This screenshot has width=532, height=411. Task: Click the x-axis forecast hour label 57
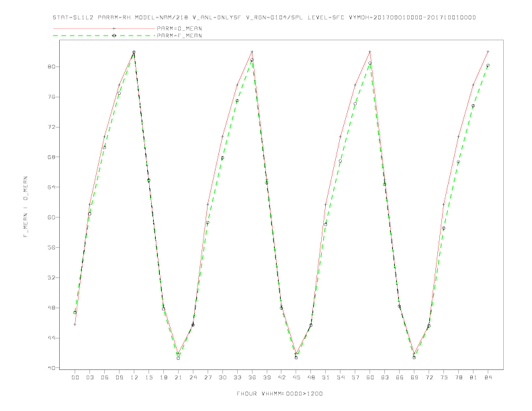(355, 377)
